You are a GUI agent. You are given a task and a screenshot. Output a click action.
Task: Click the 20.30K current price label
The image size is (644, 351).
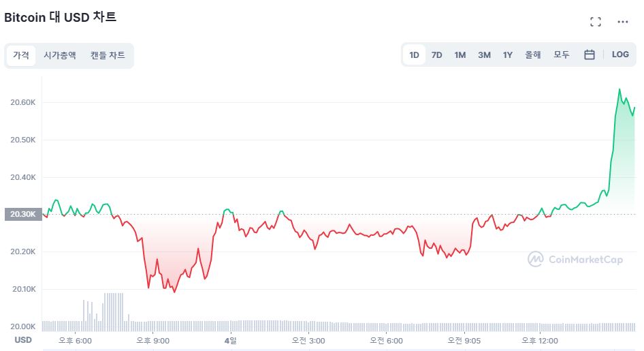23,214
